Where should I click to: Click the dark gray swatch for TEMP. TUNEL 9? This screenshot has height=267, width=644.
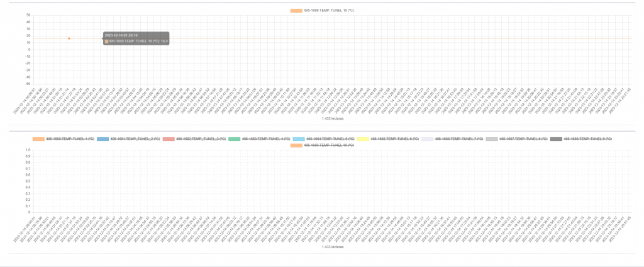556,138
